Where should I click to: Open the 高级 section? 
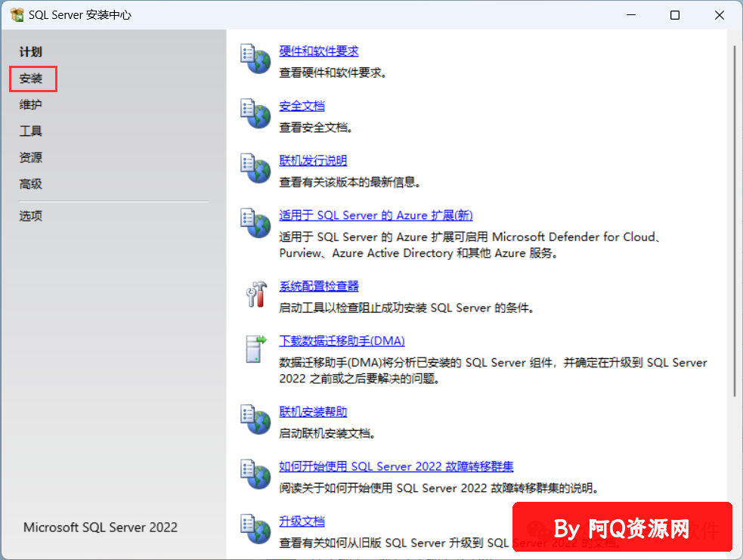31,184
